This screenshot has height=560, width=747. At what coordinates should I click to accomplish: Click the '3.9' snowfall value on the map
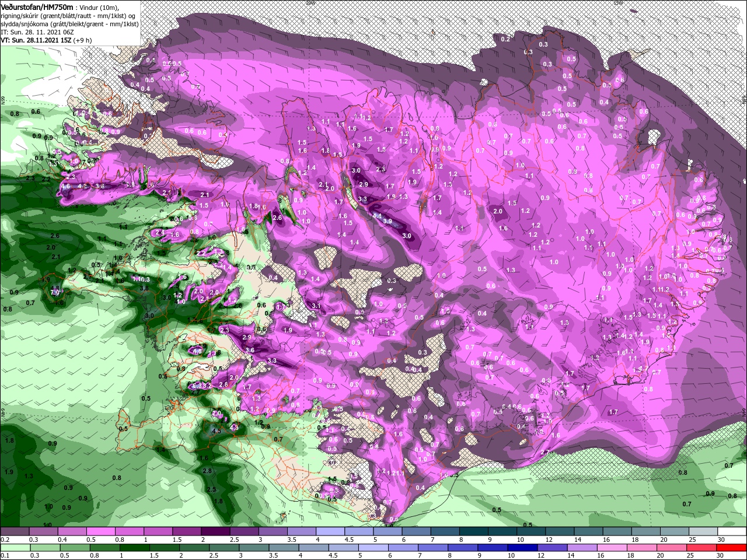(x=387, y=222)
